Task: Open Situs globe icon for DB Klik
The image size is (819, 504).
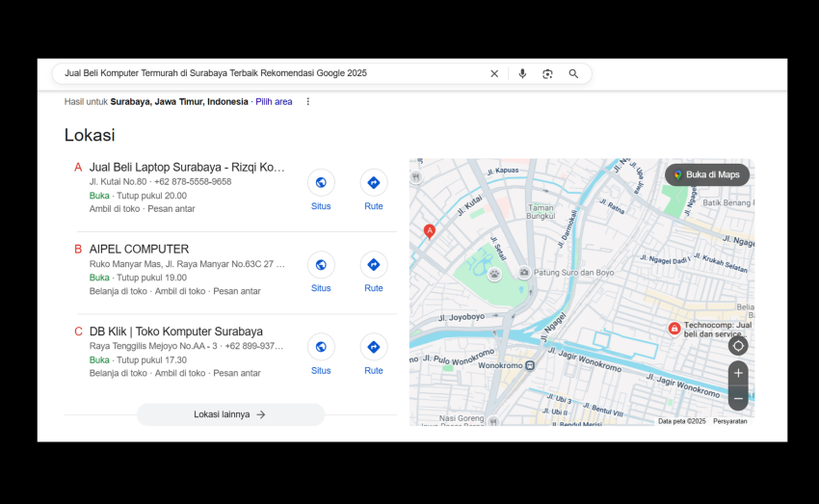Action: (321, 347)
